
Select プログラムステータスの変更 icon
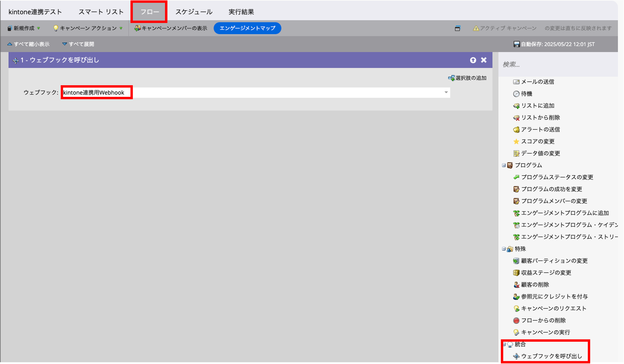(x=516, y=177)
